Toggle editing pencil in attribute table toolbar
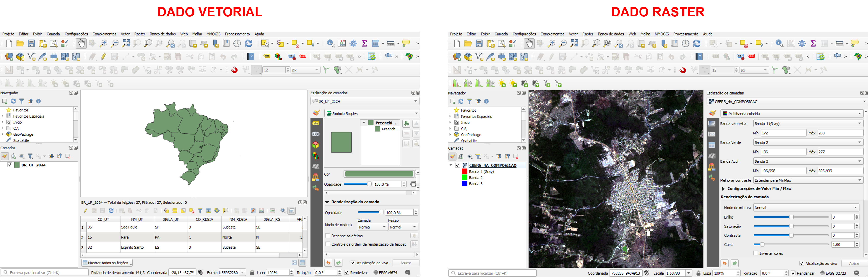 (85, 211)
